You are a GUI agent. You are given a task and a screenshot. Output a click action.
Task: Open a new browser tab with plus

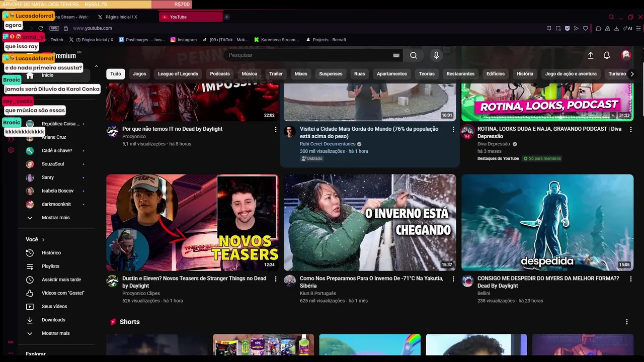tap(227, 17)
